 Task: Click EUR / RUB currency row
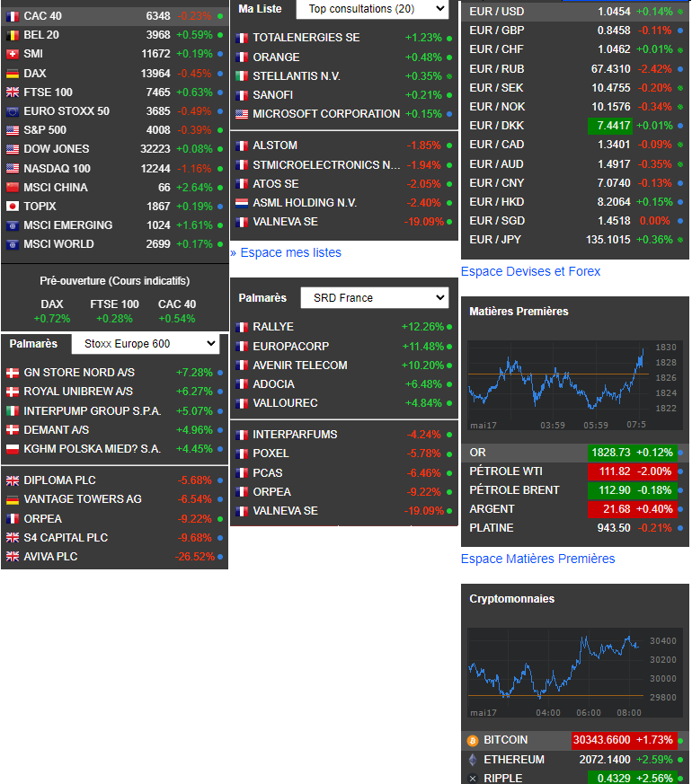[575, 69]
